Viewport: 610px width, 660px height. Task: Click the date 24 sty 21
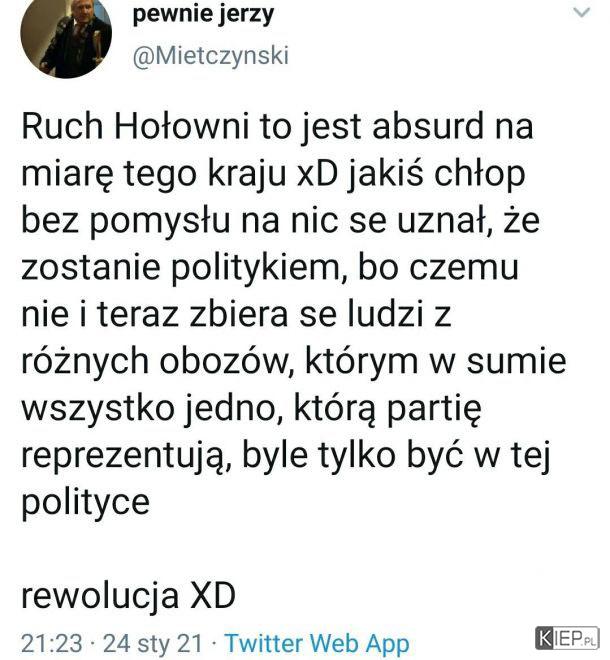click(153, 644)
